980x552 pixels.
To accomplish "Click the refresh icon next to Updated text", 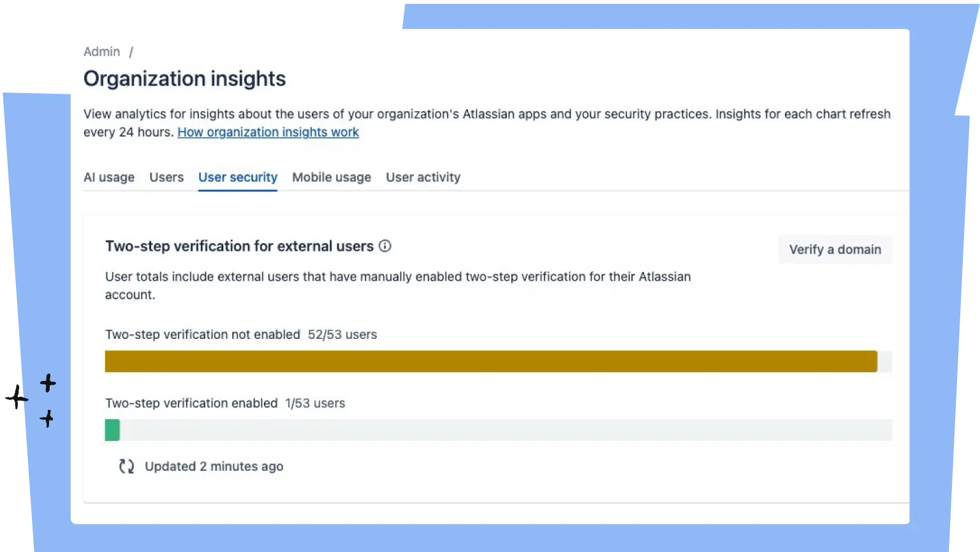I will pos(126,466).
